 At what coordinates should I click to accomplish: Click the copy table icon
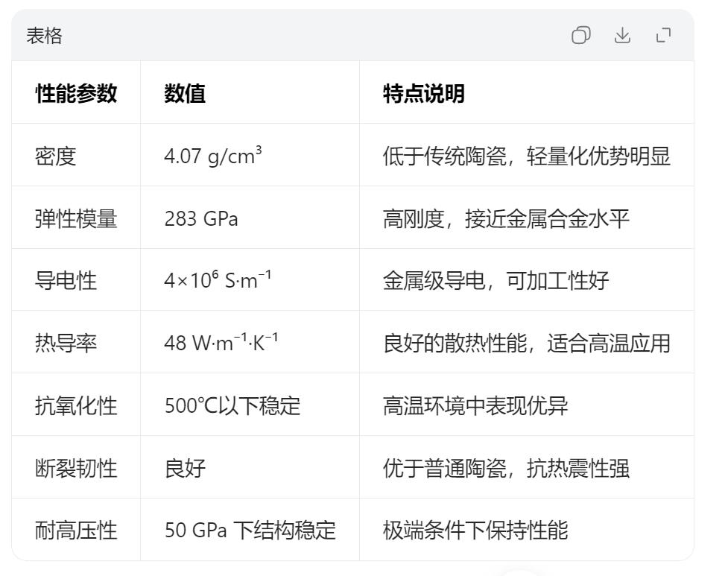pos(580,36)
